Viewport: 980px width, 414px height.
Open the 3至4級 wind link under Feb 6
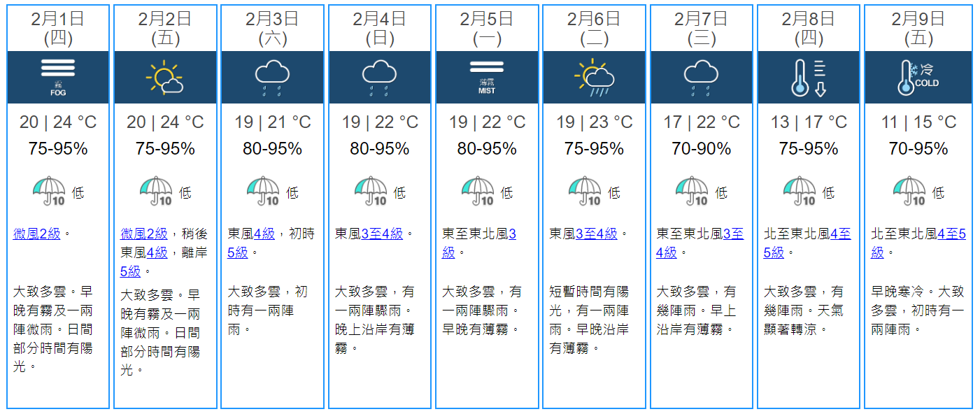tap(597, 234)
